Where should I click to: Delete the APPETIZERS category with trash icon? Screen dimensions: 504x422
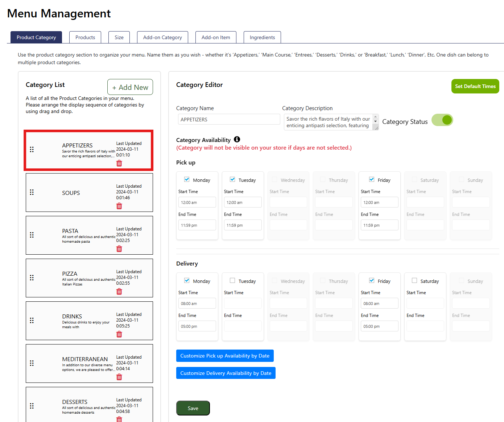119,163
